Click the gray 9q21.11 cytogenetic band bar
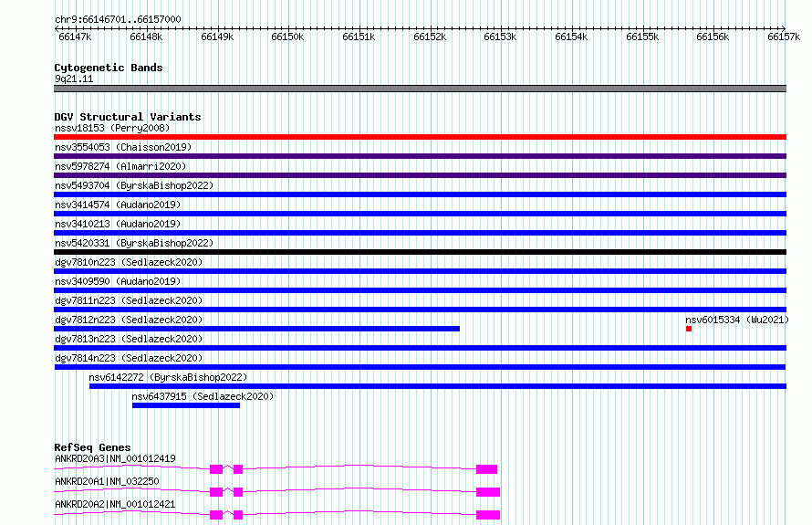 [x=420, y=89]
